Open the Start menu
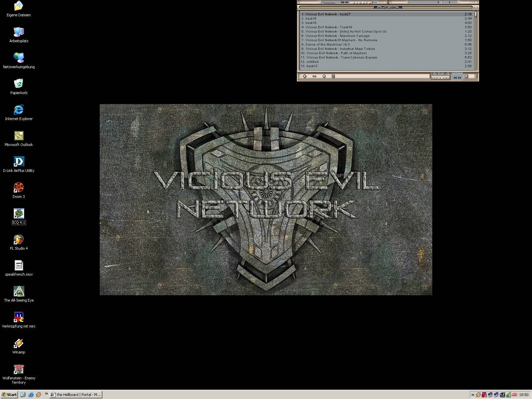 point(9,395)
